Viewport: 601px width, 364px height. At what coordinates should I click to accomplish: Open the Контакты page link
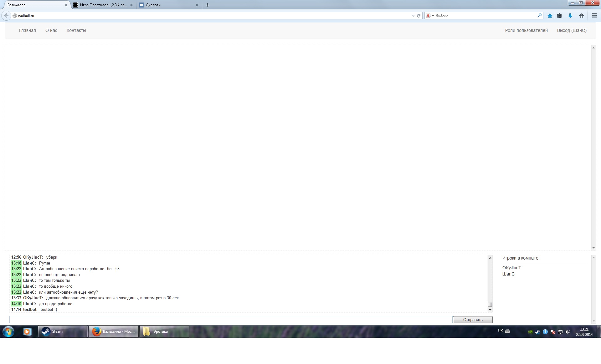pos(76,30)
